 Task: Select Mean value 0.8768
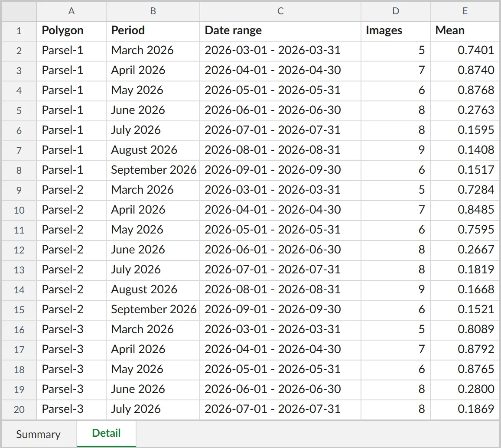[465, 91]
